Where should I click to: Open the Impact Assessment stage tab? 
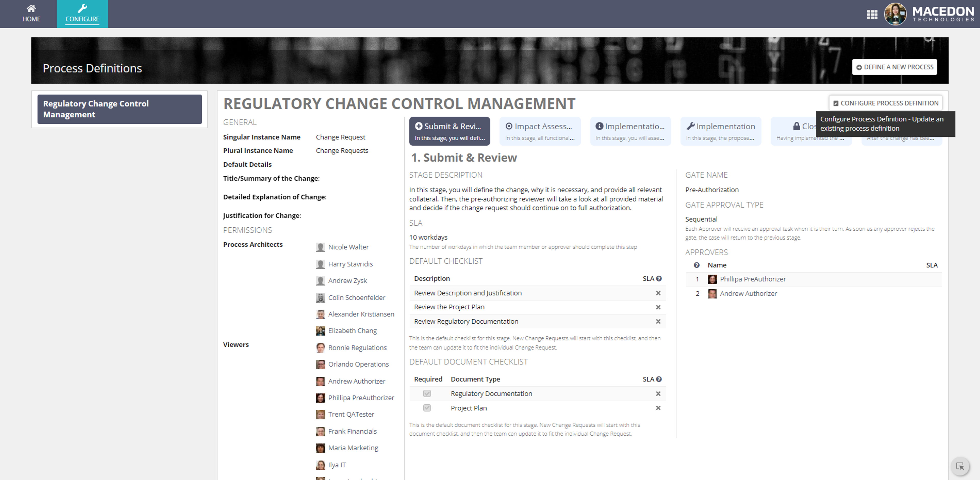[x=540, y=131]
